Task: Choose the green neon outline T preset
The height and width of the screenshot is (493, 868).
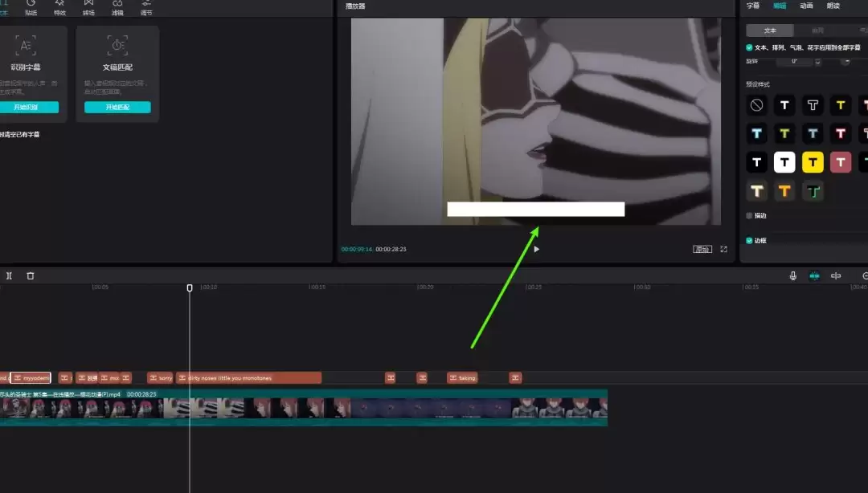Action: coord(813,191)
